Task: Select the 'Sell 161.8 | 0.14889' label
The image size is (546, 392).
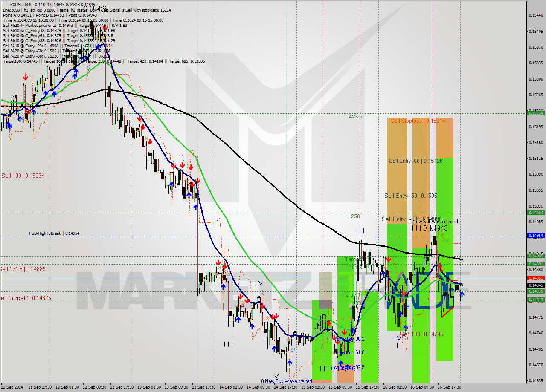Action: pyautogui.click(x=23, y=269)
